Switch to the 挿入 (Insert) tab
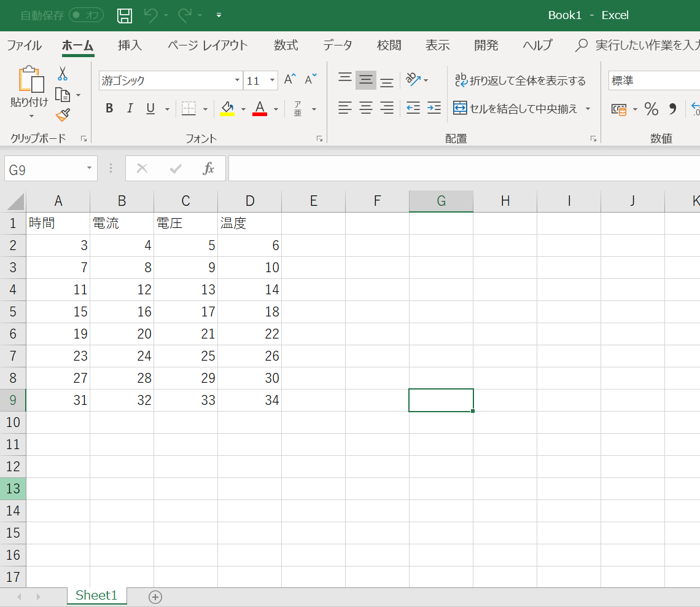Image resolution: width=700 pixels, height=607 pixels. tap(130, 45)
